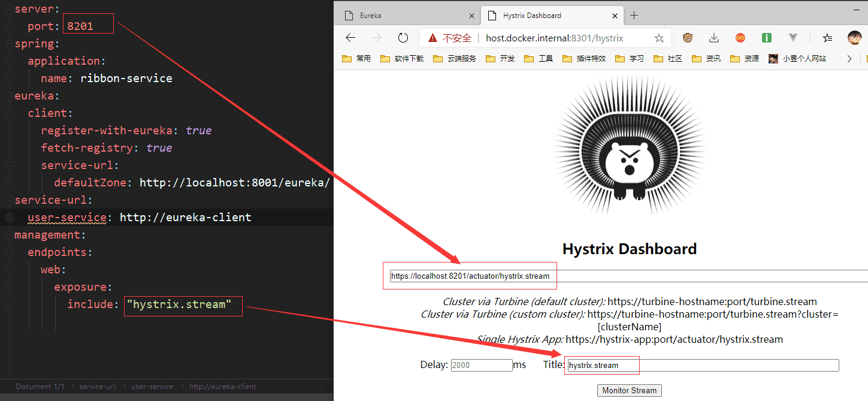Open the downloads arrow icon in toolbar
Screen dimensions: 868x401
tap(714, 38)
